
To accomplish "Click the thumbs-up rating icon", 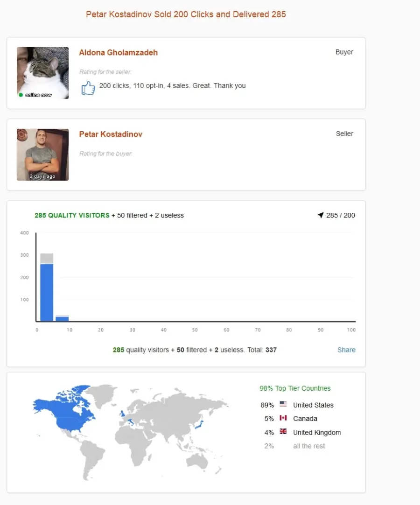I will [x=88, y=88].
